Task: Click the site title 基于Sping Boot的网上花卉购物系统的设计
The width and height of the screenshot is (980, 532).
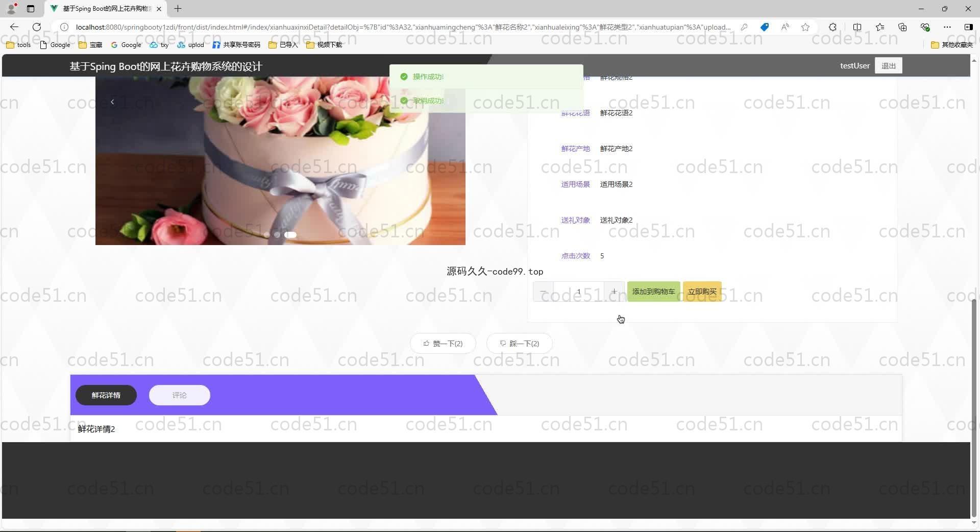Action: (x=166, y=66)
